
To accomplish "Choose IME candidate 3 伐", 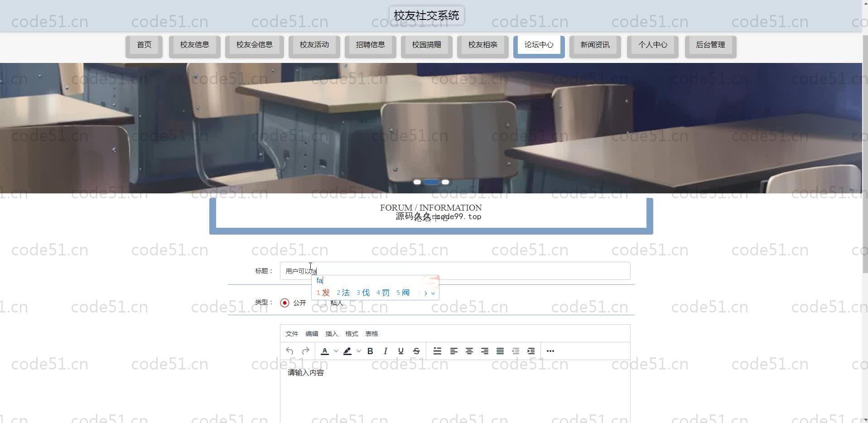I will click(x=363, y=293).
